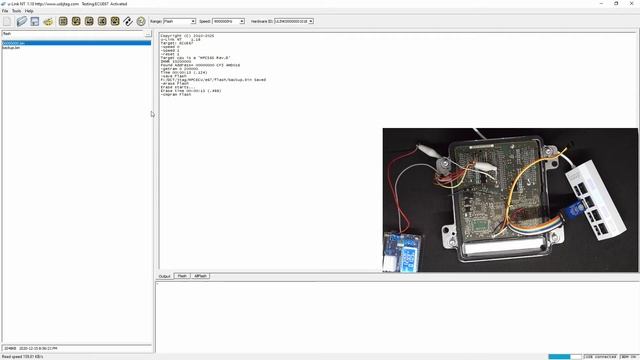The image size is (640, 360).
Task: Open the Tools menu
Action: [x=16, y=11]
